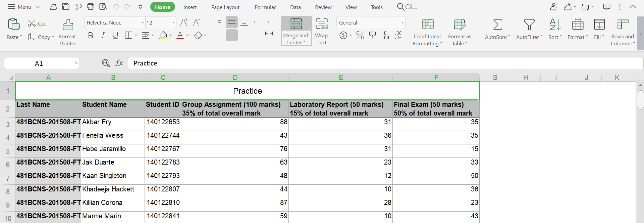Open the comments icon at top right
Image resolution: width=644 pixels, height=223 pixels.
[606, 7]
